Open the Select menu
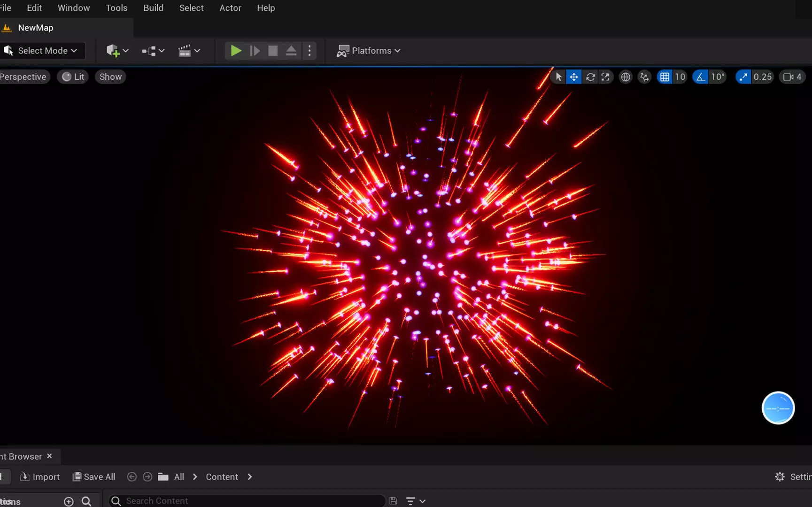Viewport: 812px width, 507px height. (191, 8)
